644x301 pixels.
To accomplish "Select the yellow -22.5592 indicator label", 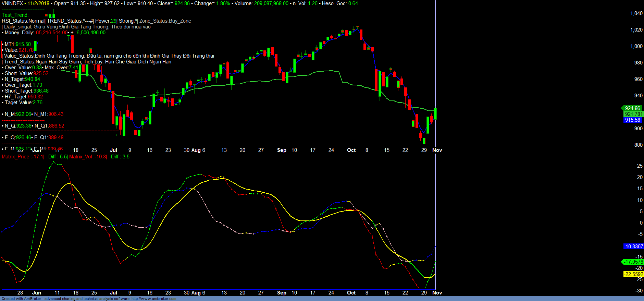I will pos(633,274).
